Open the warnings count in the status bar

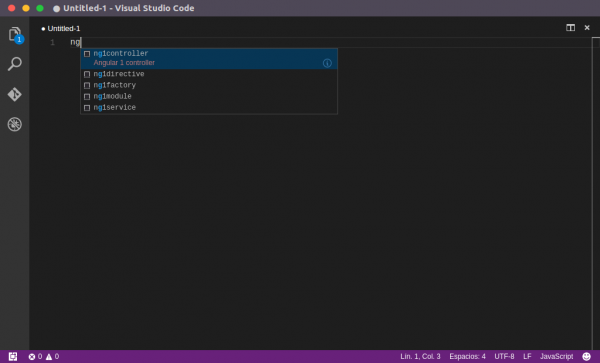[52, 356]
